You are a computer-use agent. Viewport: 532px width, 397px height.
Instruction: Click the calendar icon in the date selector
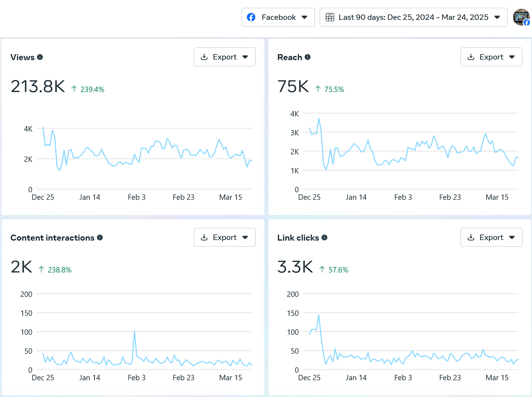pos(330,17)
